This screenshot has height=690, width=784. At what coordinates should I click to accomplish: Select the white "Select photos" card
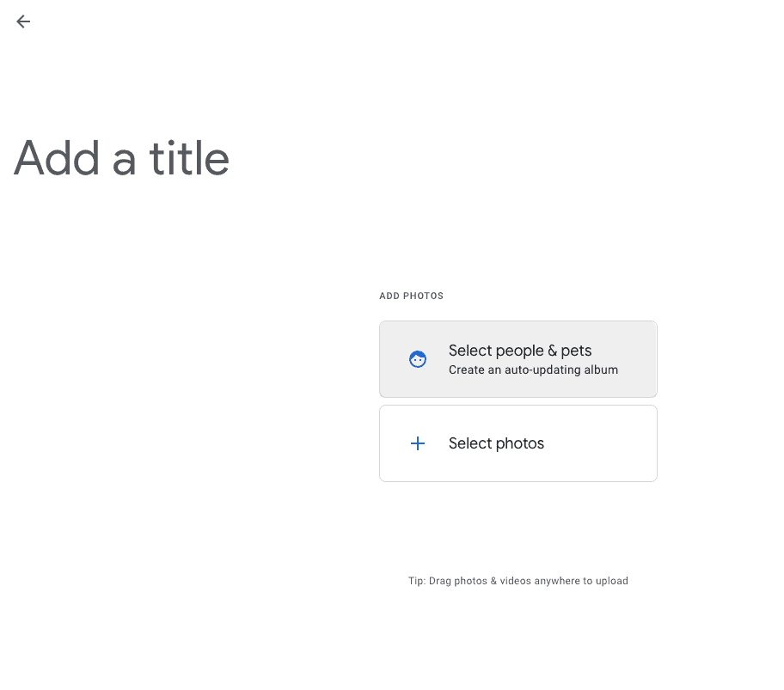518,443
